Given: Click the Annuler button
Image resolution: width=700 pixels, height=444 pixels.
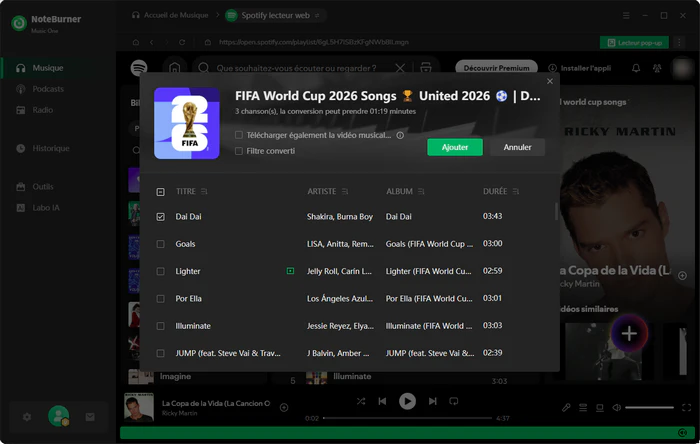Looking at the screenshot, I should tap(517, 147).
